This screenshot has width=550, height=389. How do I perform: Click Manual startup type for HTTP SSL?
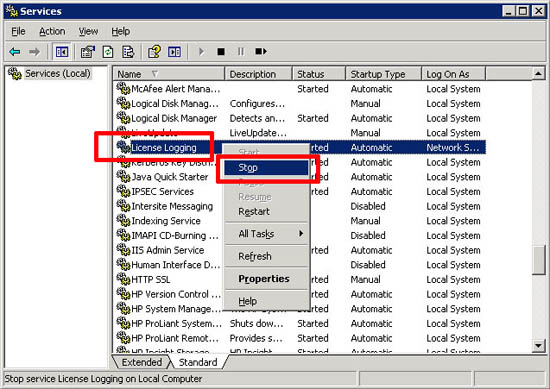365,280
